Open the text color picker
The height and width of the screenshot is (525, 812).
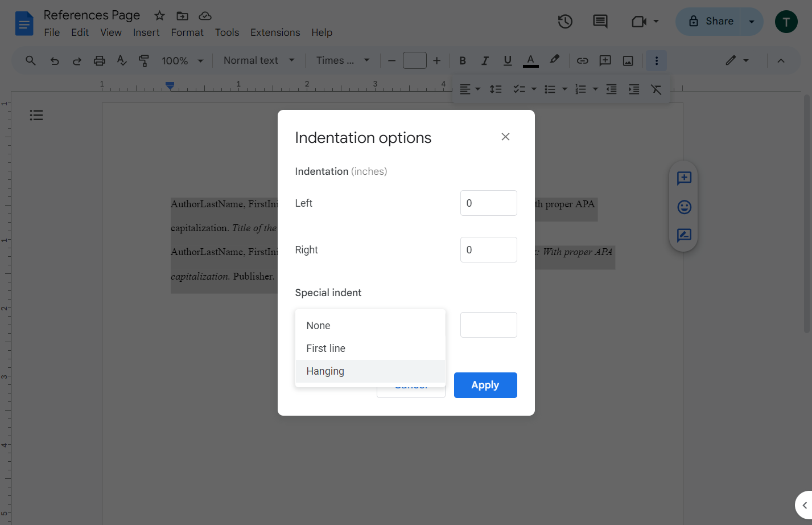pyautogui.click(x=531, y=60)
